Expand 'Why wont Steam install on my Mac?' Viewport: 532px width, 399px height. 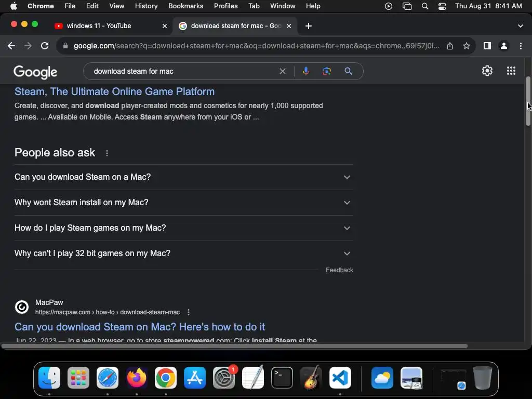[x=184, y=203]
